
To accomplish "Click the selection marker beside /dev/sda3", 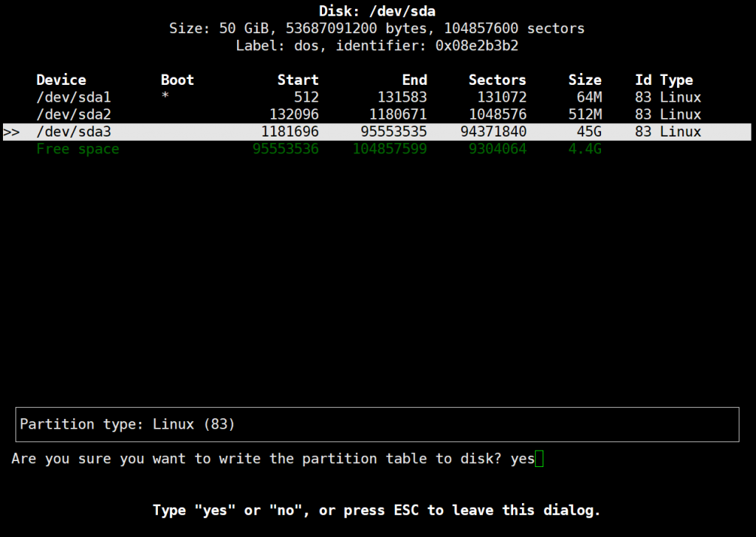I will coord(11,131).
